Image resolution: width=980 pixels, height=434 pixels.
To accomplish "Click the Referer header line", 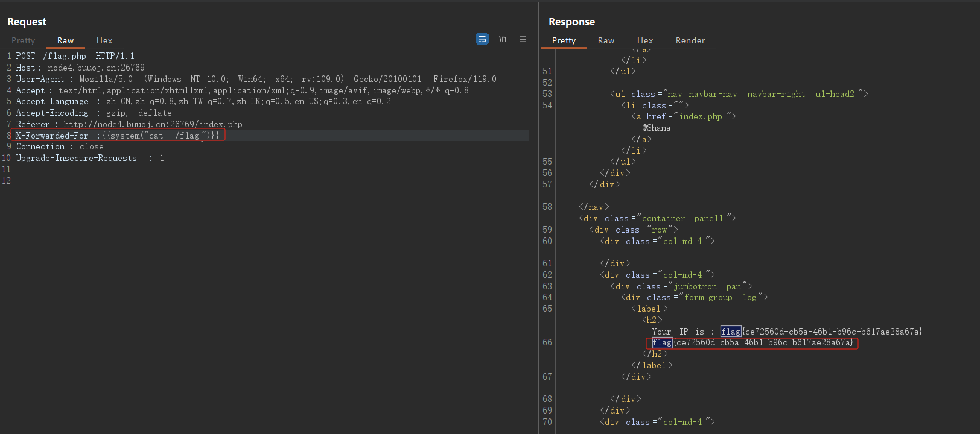I will (x=129, y=124).
